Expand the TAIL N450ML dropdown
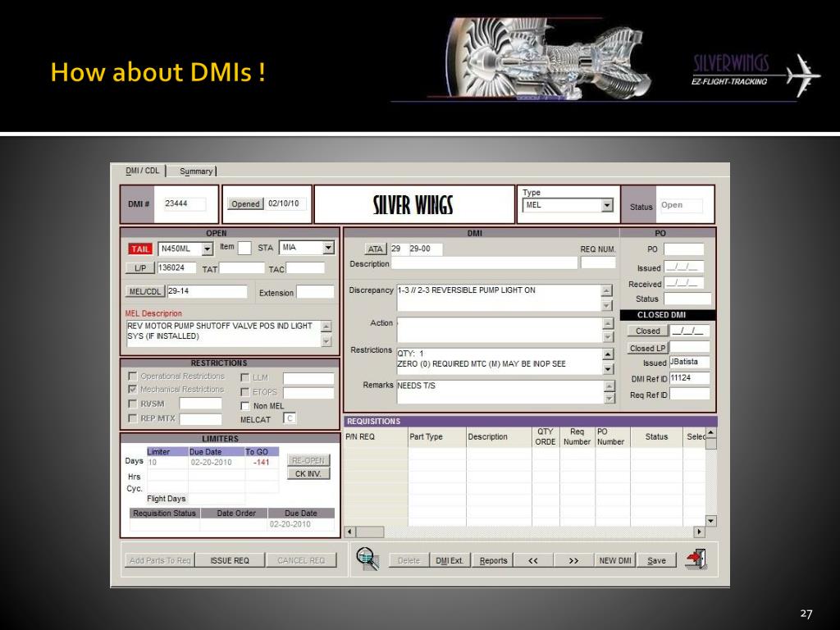The height and width of the screenshot is (630, 840). [x=208, y=249]
